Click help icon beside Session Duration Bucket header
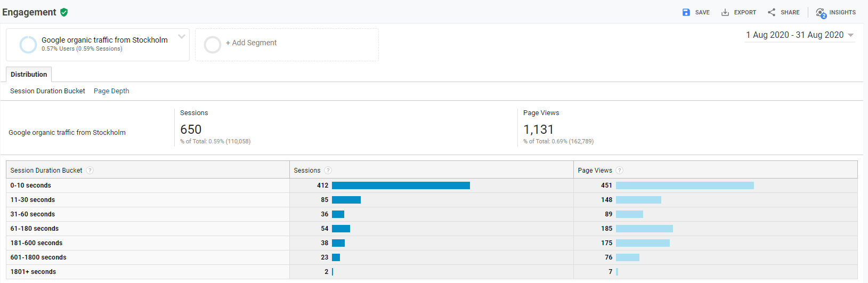868x283 pixels. [x=90, y=171]
